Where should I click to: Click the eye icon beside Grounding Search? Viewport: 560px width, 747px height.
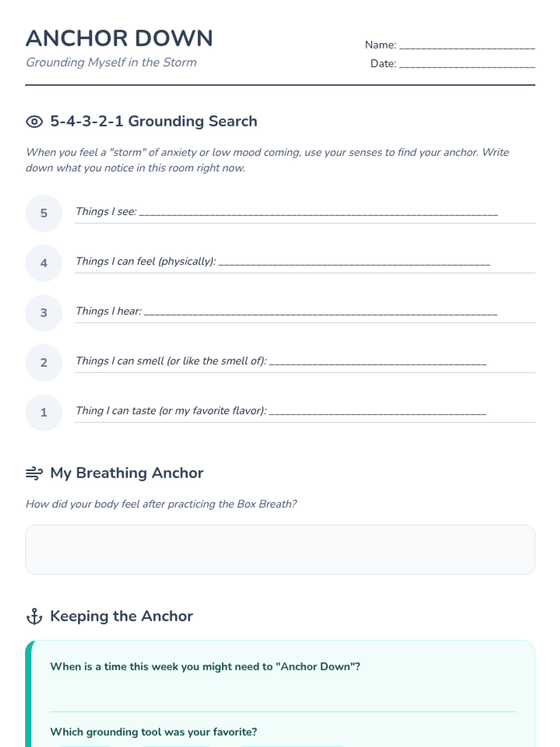pyautogui.click(x=34, y=121)
